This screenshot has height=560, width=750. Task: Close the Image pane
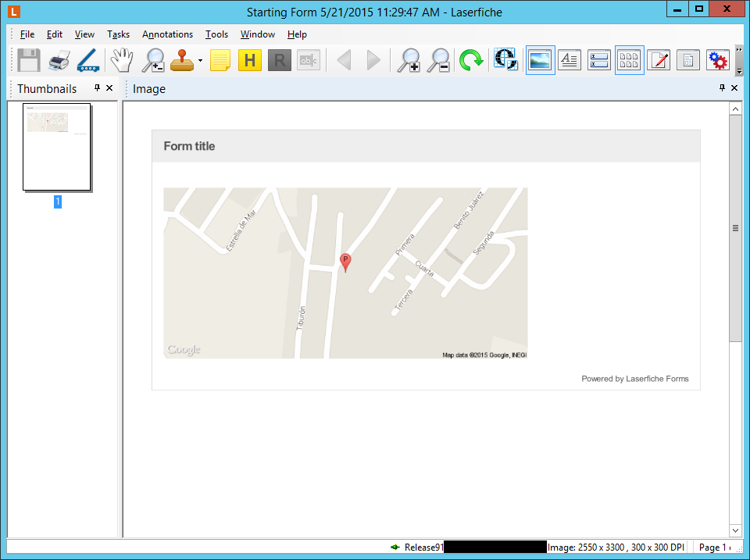tap(734, 88)
